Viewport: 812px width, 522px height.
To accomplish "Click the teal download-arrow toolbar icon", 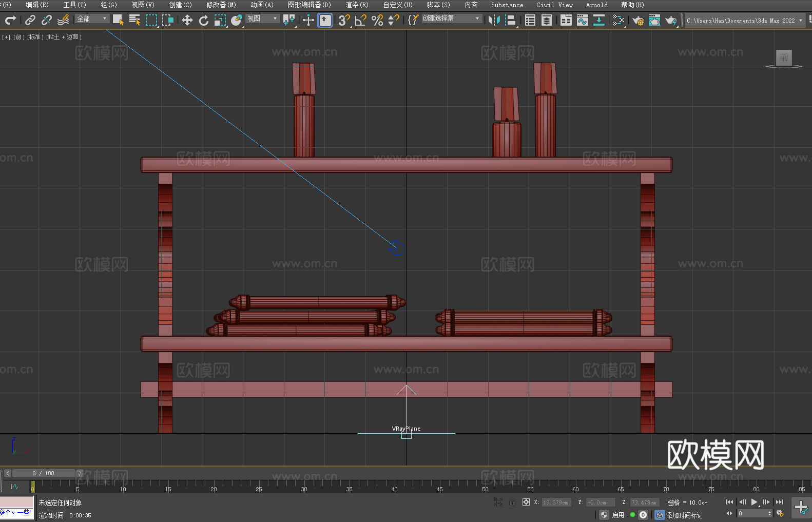I will [x=599, y=20].
